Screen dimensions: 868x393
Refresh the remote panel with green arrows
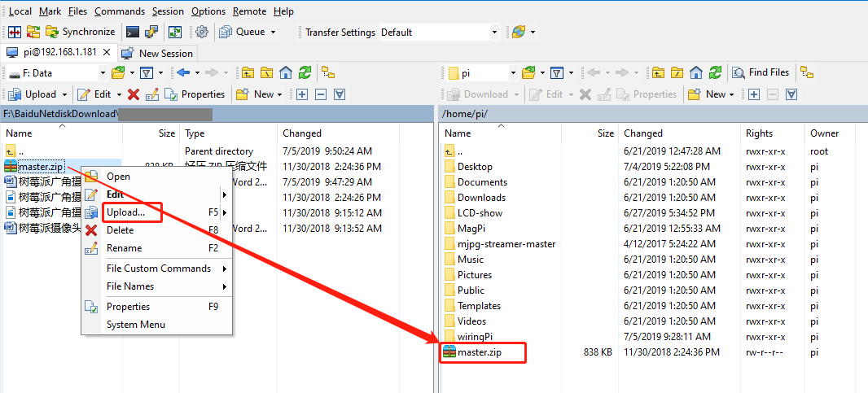click(x=716, y=72)
